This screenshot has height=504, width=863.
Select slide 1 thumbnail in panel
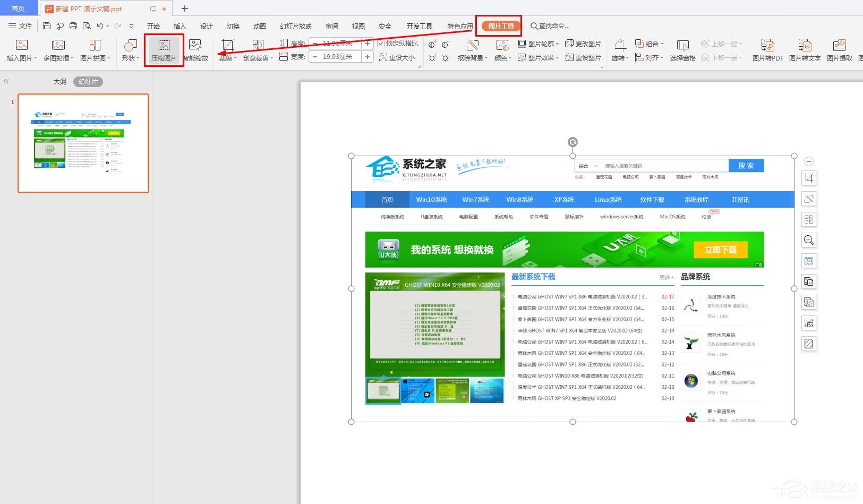pos(83,143)
